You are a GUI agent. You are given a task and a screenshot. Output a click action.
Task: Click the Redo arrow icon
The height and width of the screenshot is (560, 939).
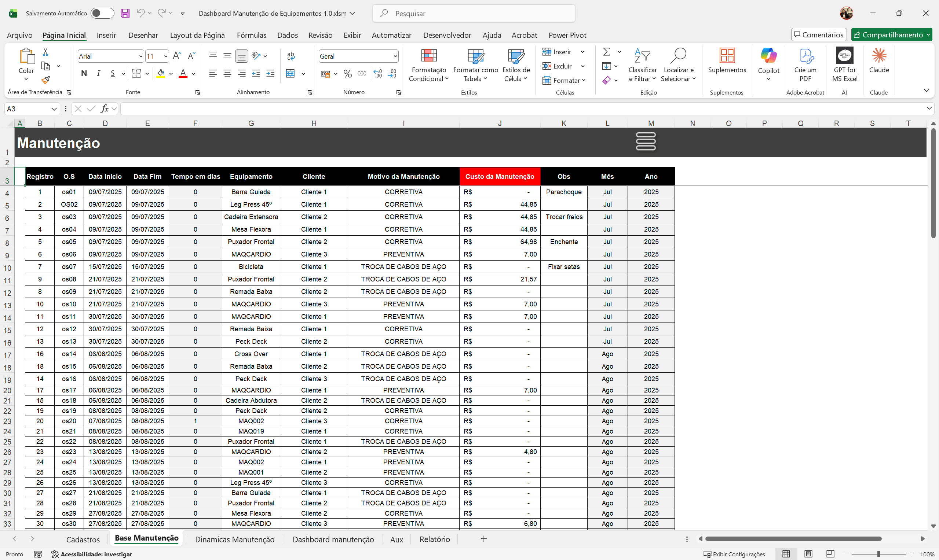click(x=162, y=13)
